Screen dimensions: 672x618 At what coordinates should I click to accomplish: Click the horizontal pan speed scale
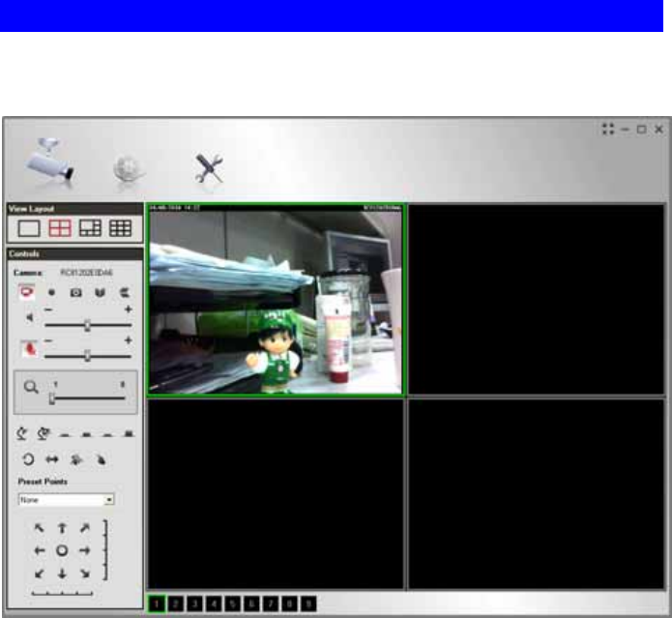click(x=62, y=594)
